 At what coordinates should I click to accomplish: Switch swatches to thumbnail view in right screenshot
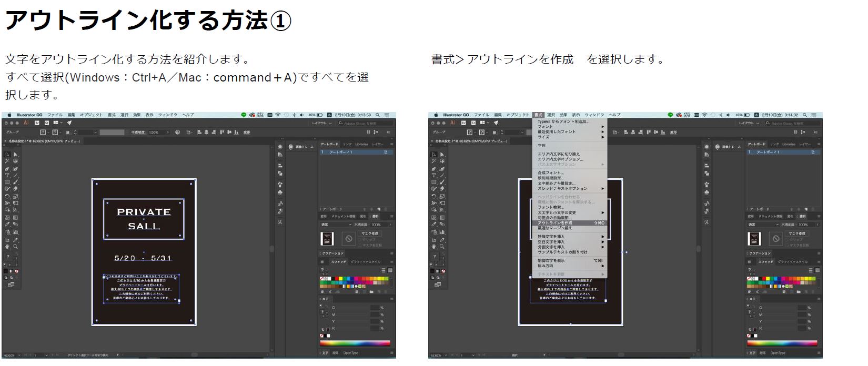[x=817, y=270]
